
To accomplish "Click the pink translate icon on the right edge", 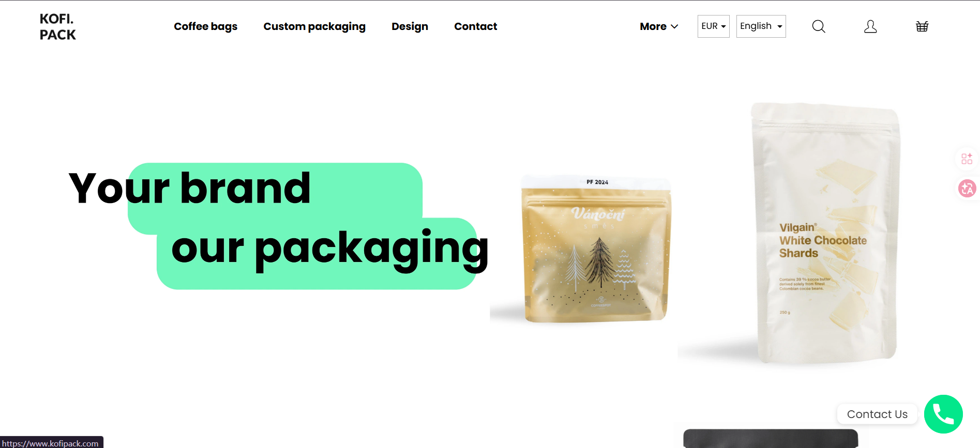I will coord(967,188).
